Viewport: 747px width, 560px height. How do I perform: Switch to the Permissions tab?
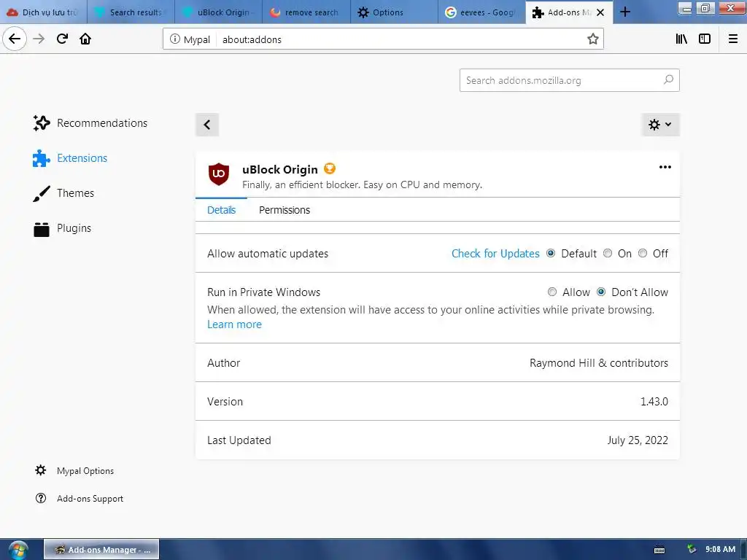pyautogui.click(x=285, y=210)
